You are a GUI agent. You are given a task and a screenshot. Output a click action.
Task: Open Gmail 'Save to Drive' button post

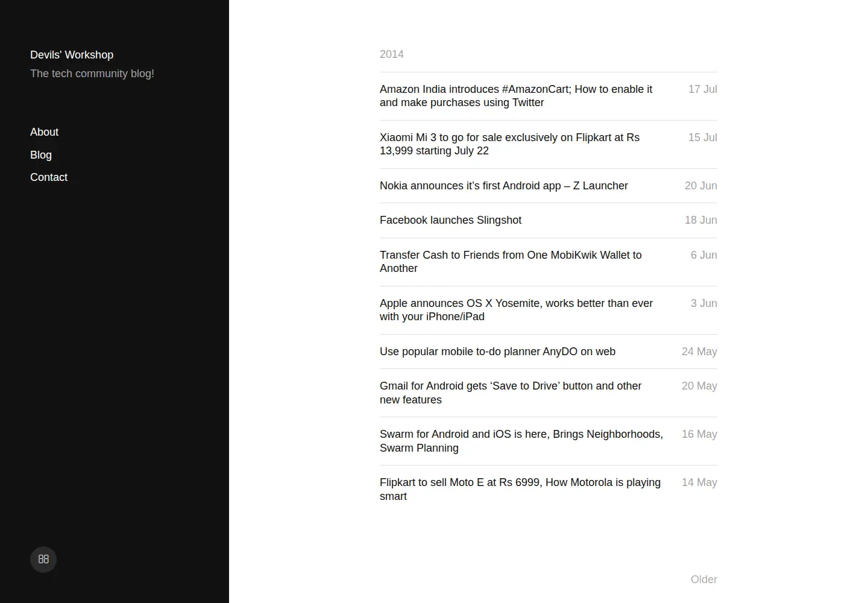(511, 393)
